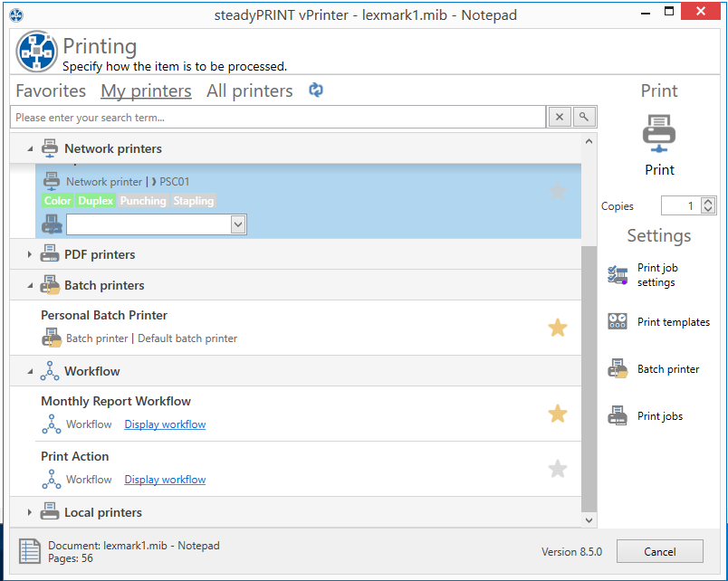This screenshot has height=581, width=728.
Task: Click the large Print printer icon
Action: (659, 133)
